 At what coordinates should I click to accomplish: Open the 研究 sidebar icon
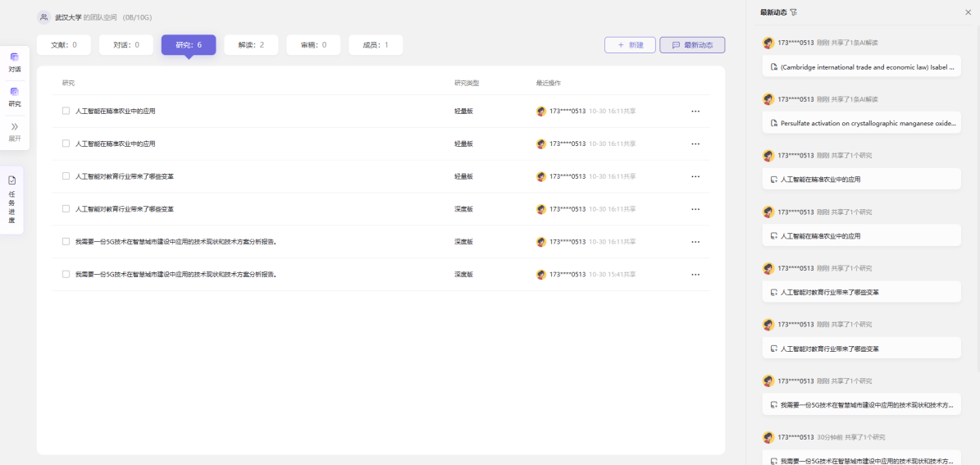pyautogui.click(x=15, y=96)
